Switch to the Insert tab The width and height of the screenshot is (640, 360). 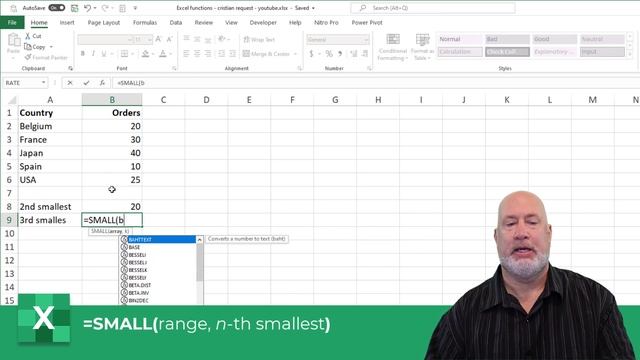[x=67, y=22]
